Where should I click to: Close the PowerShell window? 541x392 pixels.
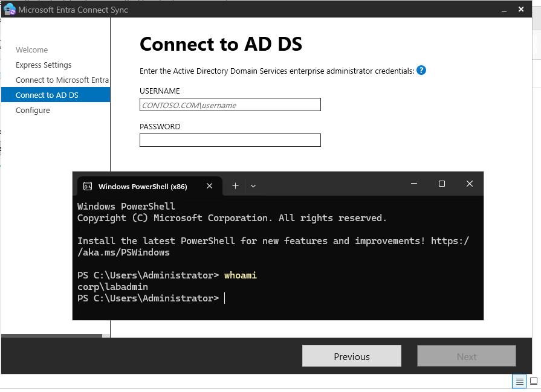tap(470, 184)
